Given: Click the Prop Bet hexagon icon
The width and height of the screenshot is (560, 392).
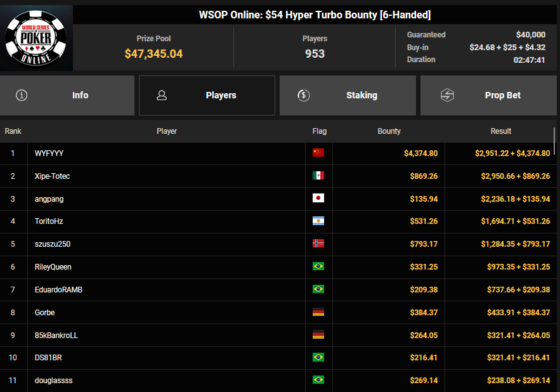Looking at the screenshot, I should tap(447, 95).
